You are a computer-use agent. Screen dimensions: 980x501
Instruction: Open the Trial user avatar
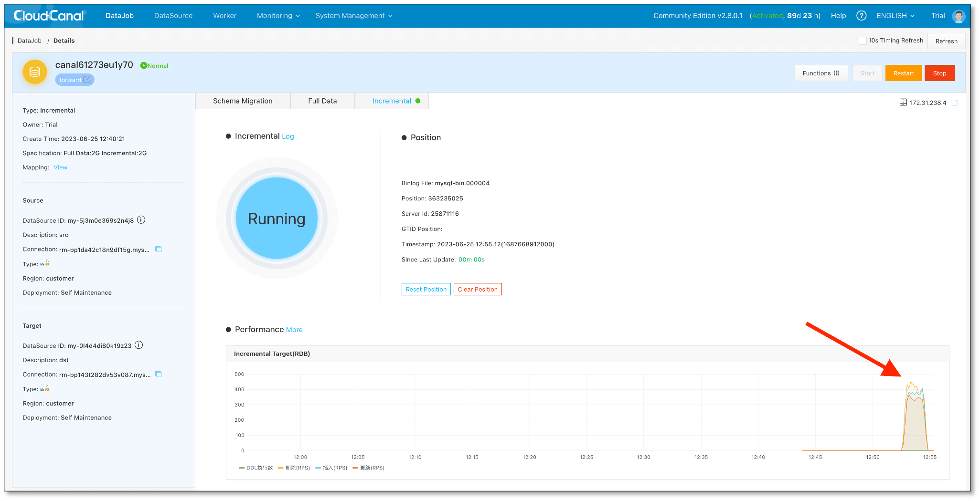pos(958,16)
